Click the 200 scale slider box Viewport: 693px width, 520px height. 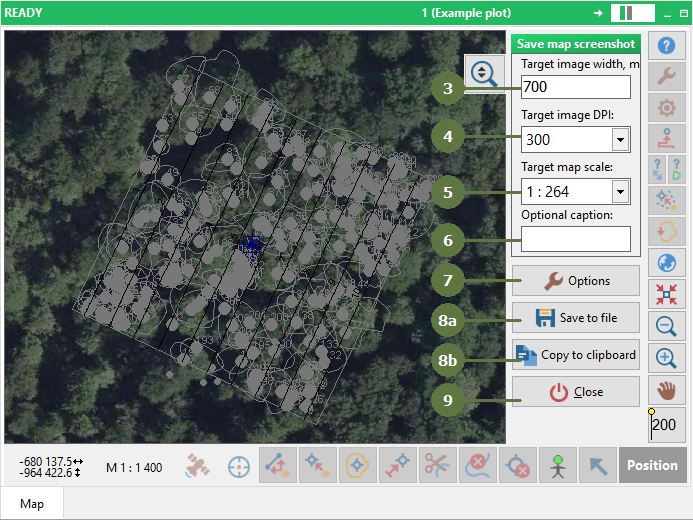(x=665, y=425)
